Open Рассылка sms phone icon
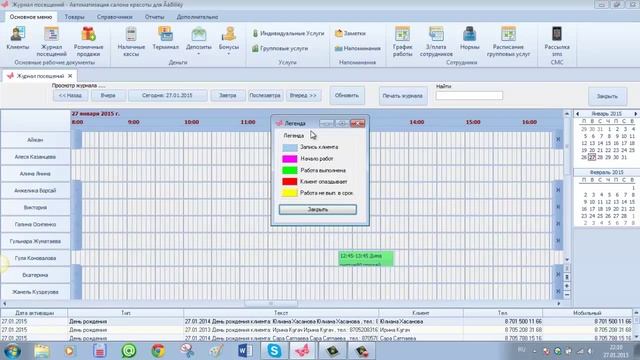Image resolution: width=640 pixels, height=360 pixels. click(557, 41)
